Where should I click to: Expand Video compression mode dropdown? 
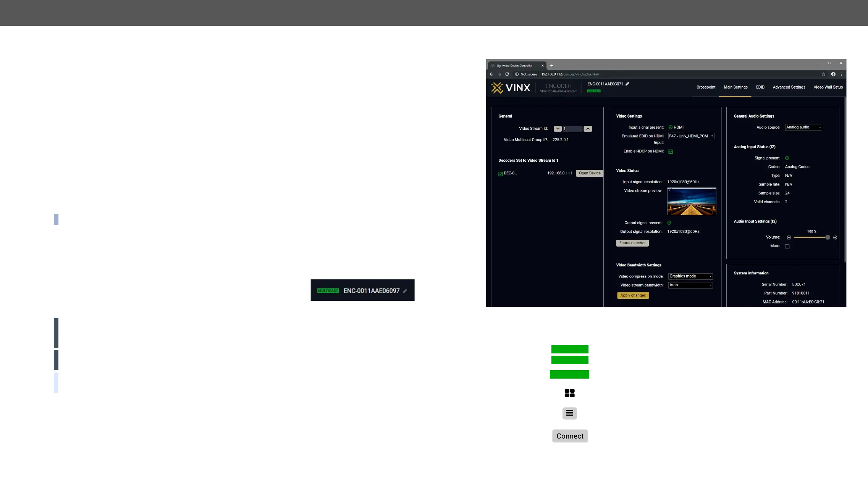pyautogui.click(x=690, y=276)
